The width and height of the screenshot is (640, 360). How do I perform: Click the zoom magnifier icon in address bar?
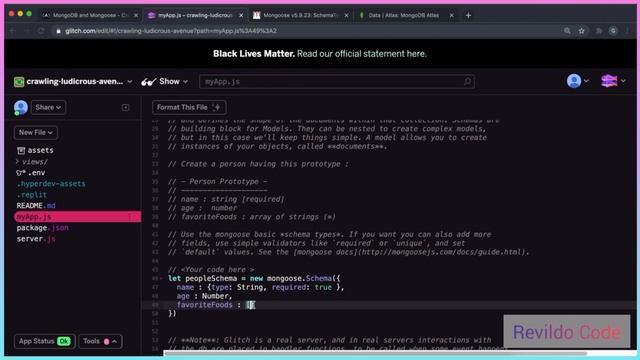click(567, 31)
